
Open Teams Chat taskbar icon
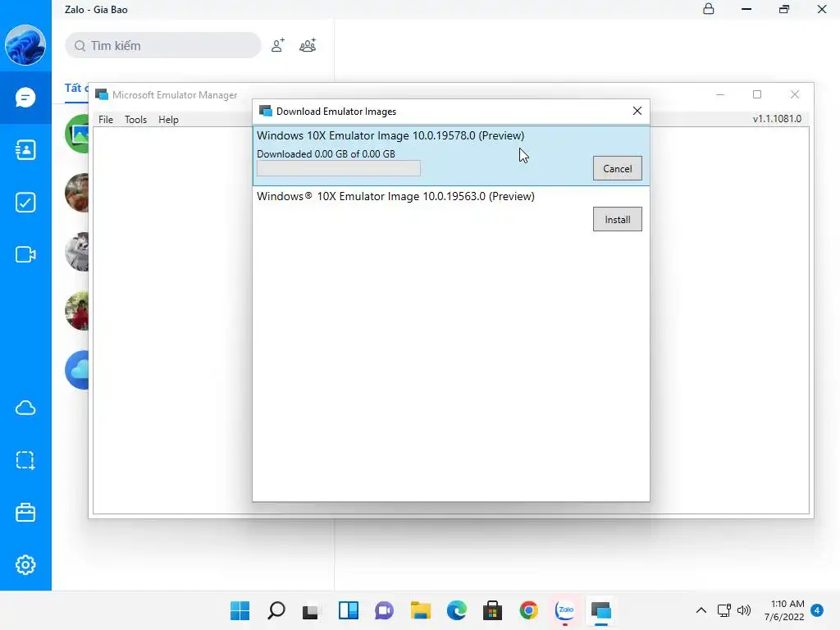(x=384, y=610)
